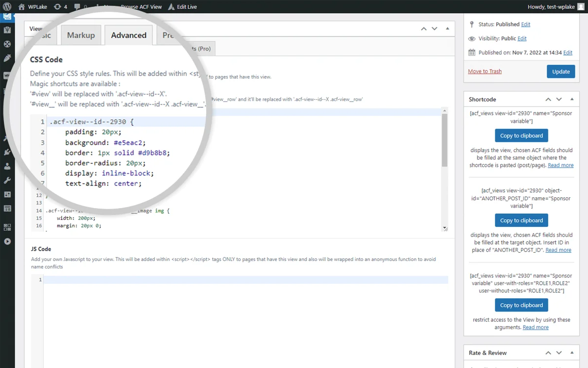588x368 pixels.
Task: Open the updates indicator showing 4
Action: [61, 7]
